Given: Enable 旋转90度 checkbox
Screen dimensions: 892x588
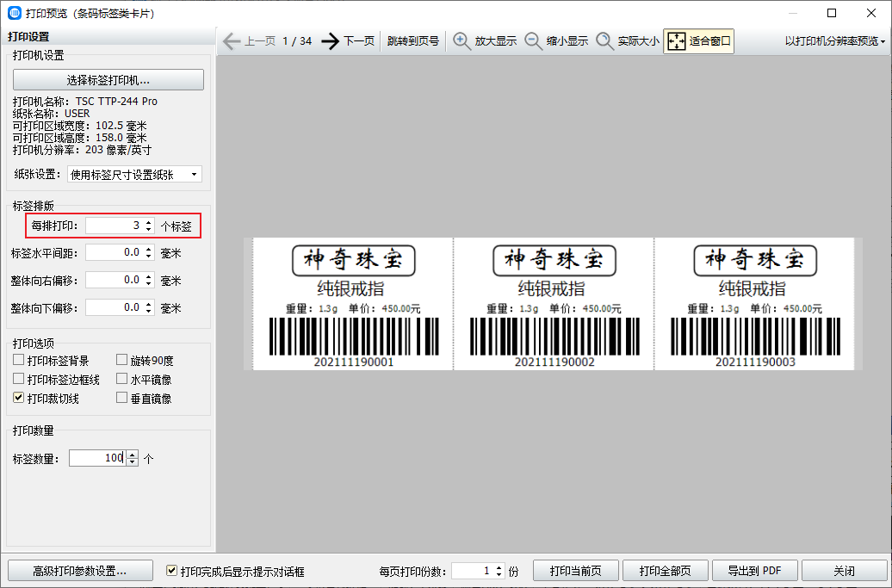Looking at the screenshot, I should [x=121, y=360].
